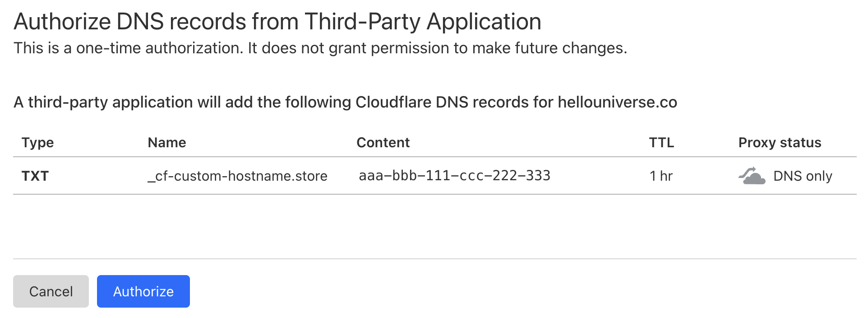
Task: Click the Content column header
Action: click(383, 143)
